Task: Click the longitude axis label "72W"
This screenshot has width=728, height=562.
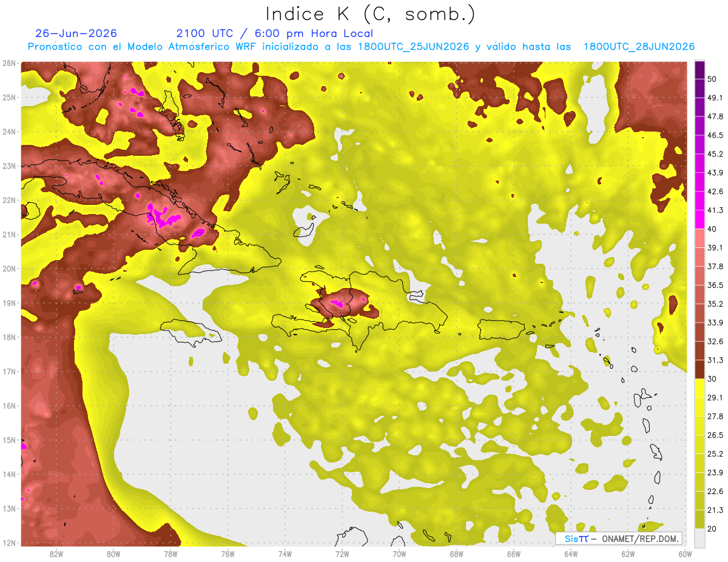Action: pyautogui.click(x=342, y=554)
